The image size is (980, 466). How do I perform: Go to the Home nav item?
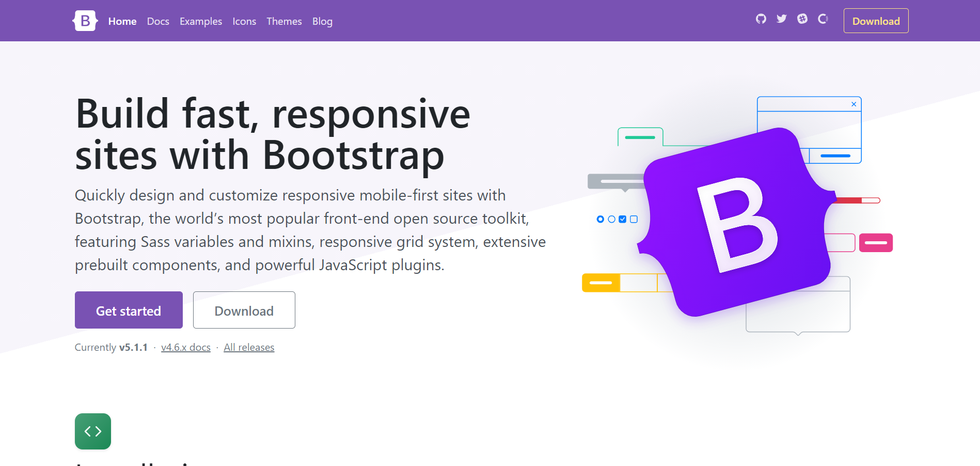122,21
